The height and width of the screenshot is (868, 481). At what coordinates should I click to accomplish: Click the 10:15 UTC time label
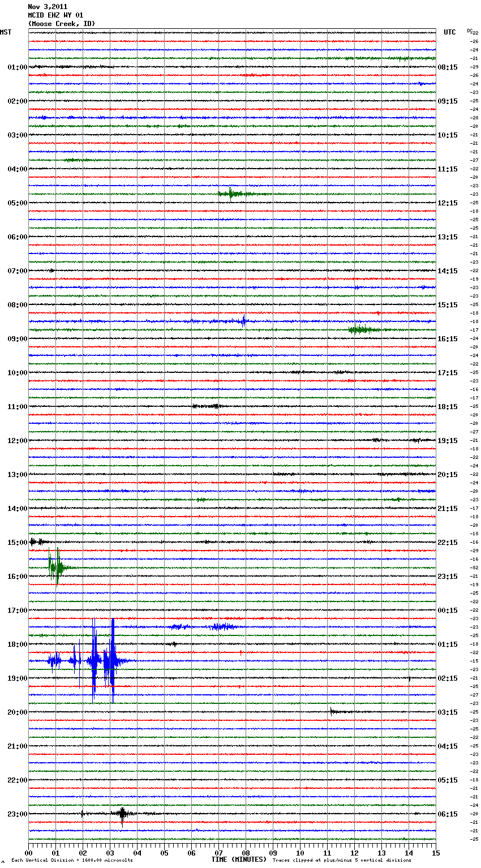(x=448, y=135)
